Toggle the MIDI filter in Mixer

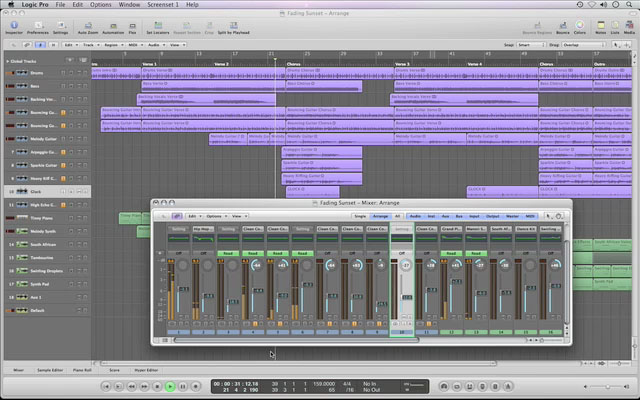(x=530, y=216)
